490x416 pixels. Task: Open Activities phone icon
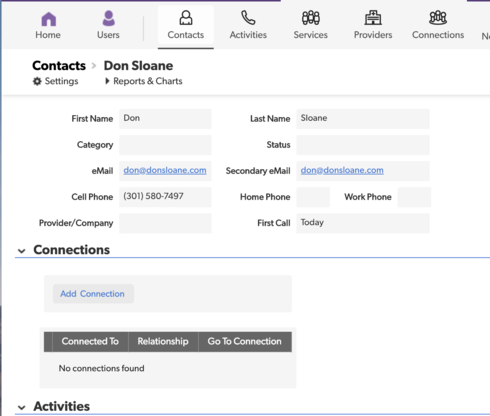tap(248, 18)
